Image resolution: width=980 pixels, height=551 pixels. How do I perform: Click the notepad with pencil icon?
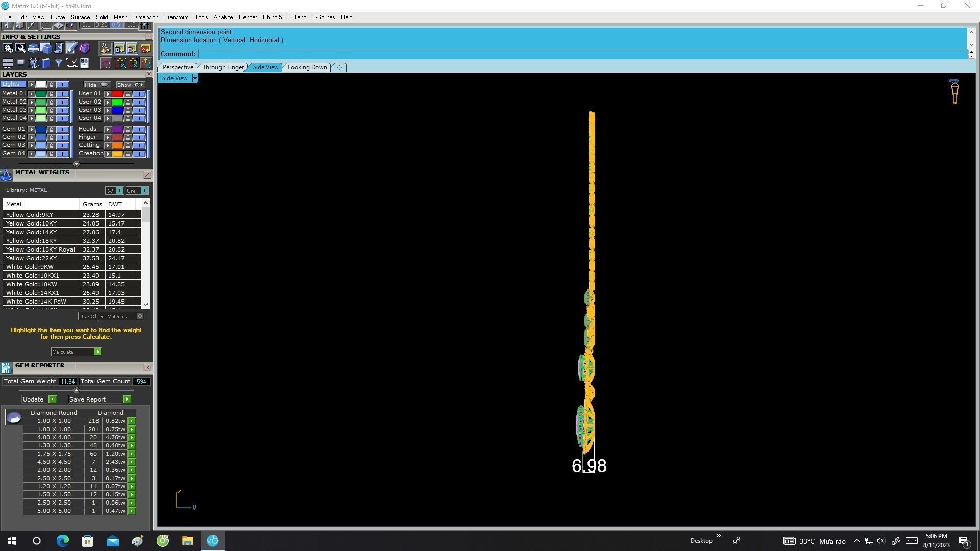pyautogui.click(x=71, y=48)
